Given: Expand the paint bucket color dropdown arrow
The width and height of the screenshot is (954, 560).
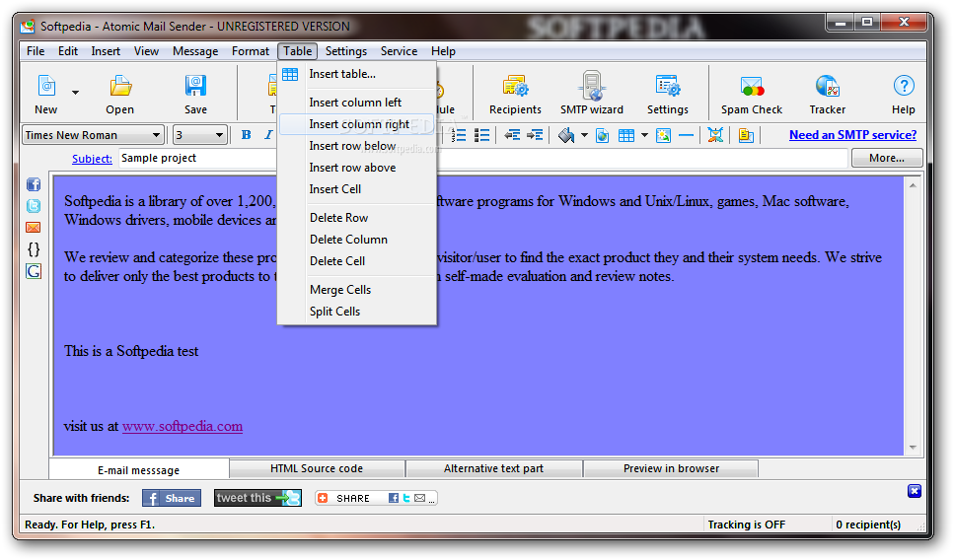Looking at the screenshot, I should tap(584, 135).
